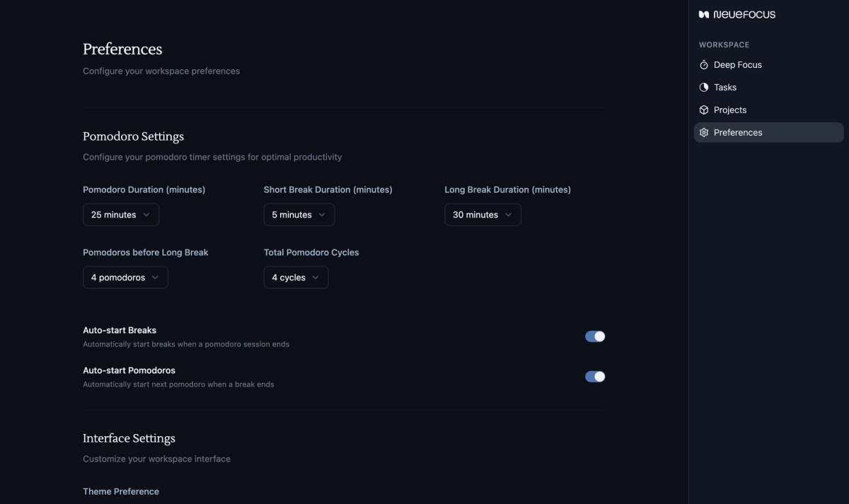Click the chevron on the 25 minutes selector
Viewport: 849px width, 504px height.
click(146, 215)
